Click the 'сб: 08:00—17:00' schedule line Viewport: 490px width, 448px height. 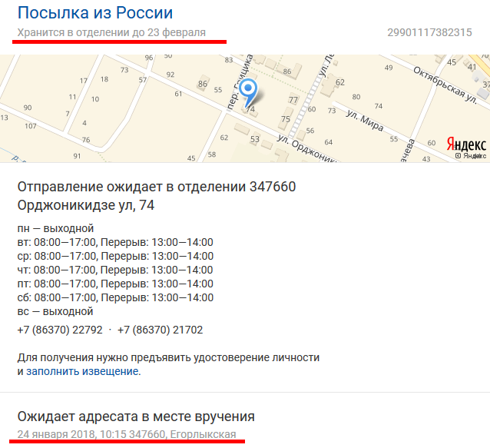pos(115,297)
